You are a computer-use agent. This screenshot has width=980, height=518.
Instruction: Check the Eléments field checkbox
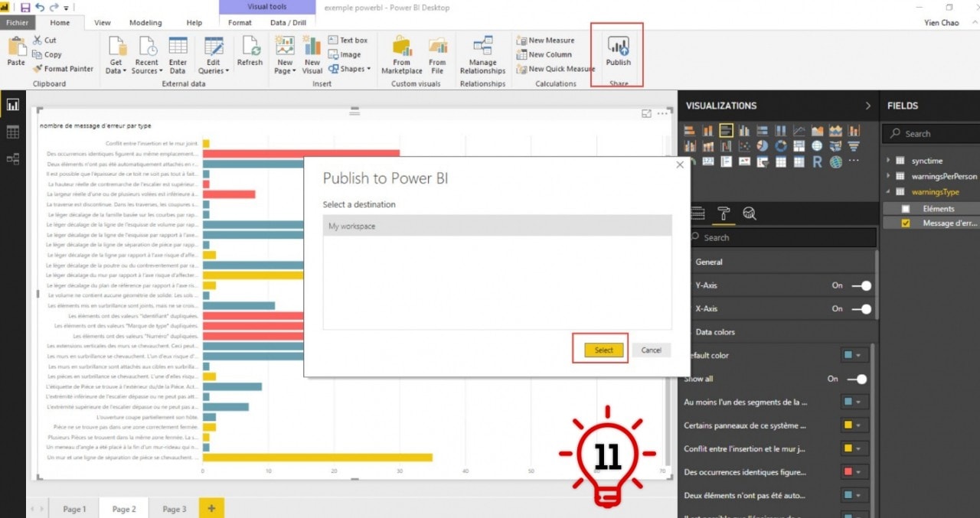point(906,209)
